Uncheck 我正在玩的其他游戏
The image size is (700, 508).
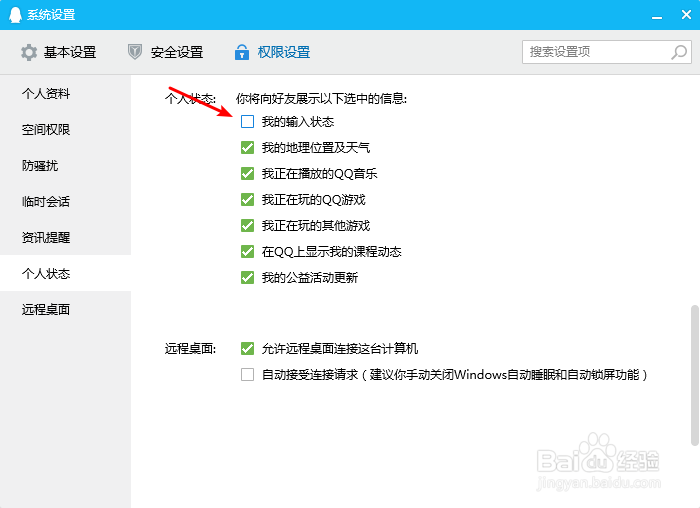click(x=247, y=225)
